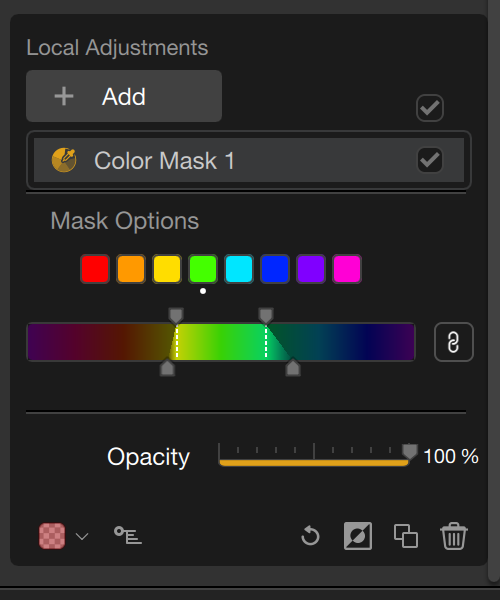Click the Color Mask 1 eyedropper icon
This screenshot has height=600, width=500.
[x=64, y=160]
